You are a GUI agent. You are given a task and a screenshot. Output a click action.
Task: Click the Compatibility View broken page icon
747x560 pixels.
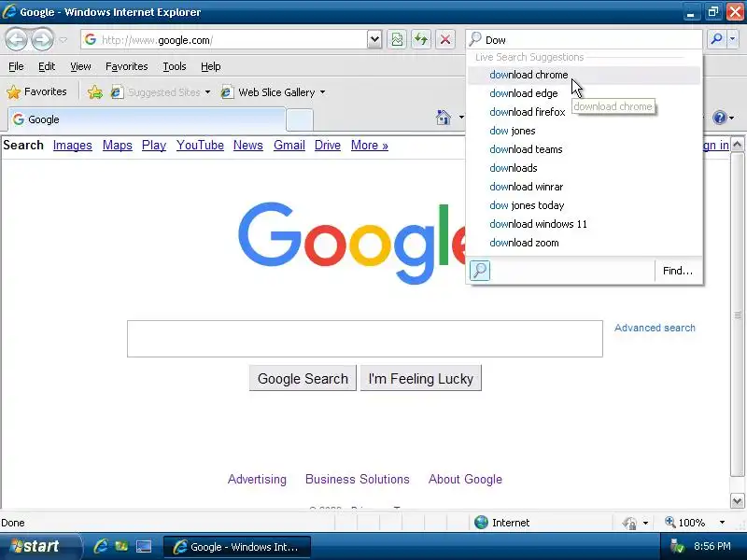point(397,39)
